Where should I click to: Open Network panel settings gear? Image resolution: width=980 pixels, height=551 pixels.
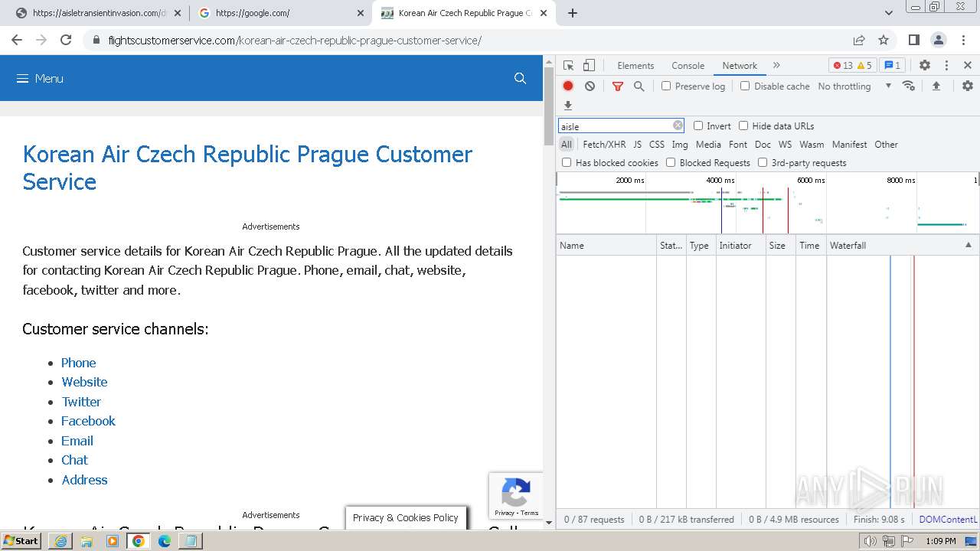click(968, 86)
